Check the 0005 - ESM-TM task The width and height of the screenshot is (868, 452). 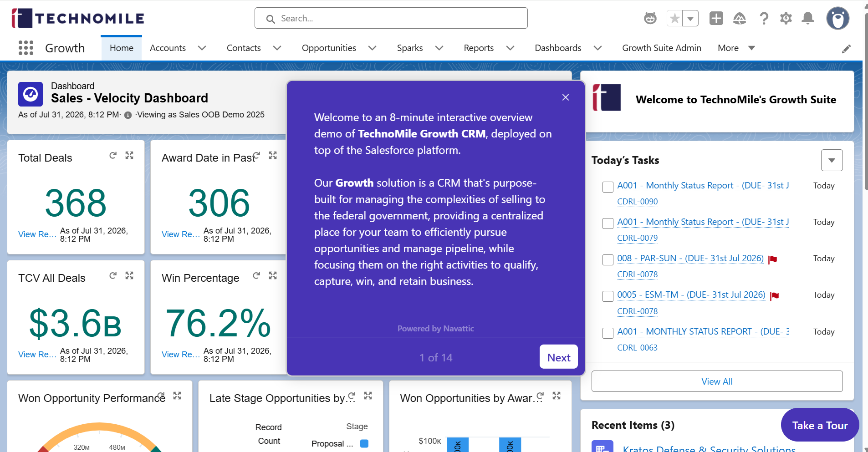click(x=608, y=296)
